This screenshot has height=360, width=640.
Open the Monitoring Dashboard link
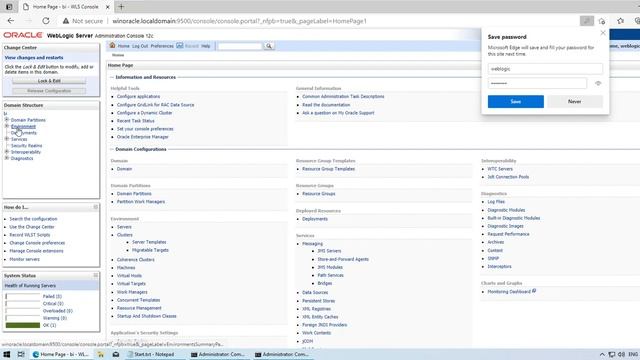(x=509, y=292)
